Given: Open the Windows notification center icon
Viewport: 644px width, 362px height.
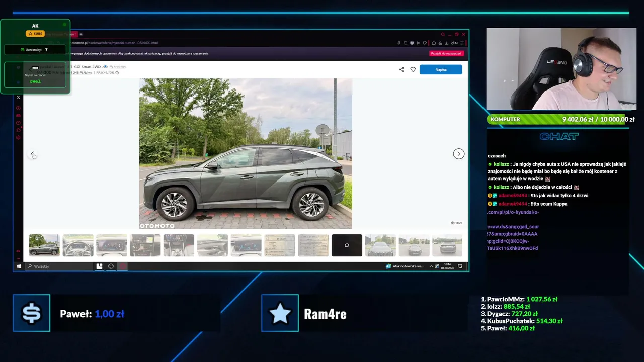Looking at the screenshot, I should [460, 266].
